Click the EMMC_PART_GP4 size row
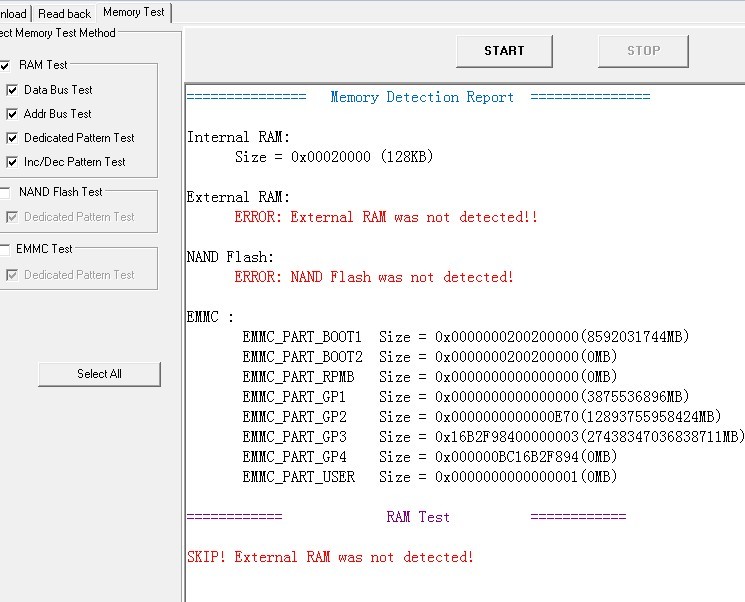 pyautogui.click(x=430, y=457)
